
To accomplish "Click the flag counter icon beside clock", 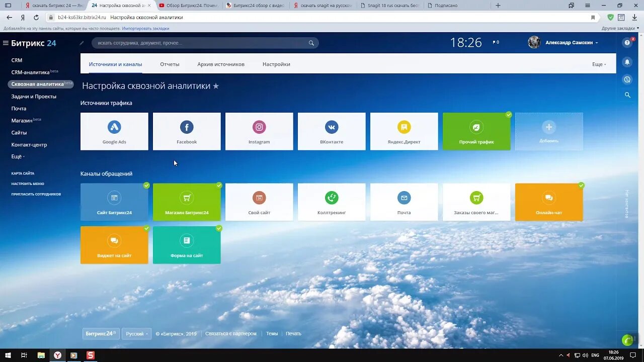I will [496, 42].
